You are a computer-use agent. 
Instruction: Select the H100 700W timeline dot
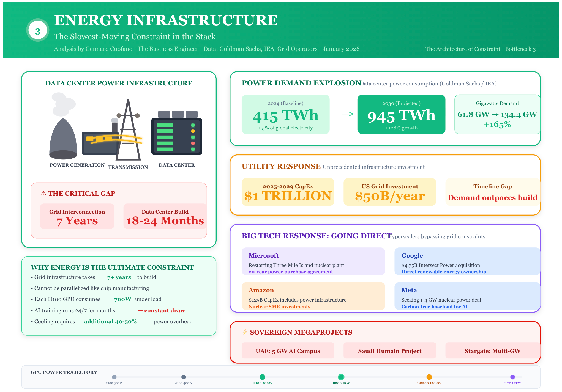262,377
